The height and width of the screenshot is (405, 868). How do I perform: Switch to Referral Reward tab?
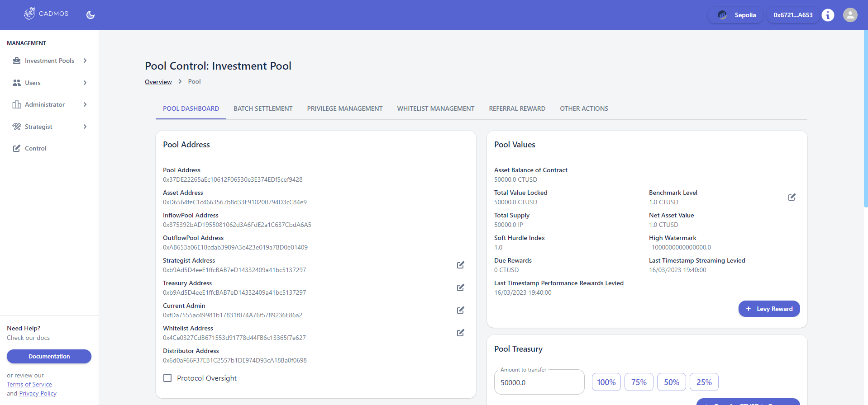point(517,108)
